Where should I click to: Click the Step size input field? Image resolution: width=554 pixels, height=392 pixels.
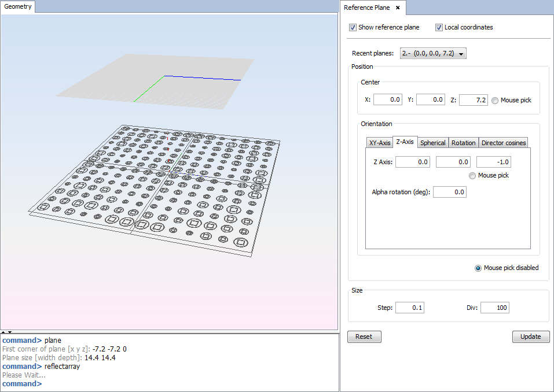coord(410,308)
